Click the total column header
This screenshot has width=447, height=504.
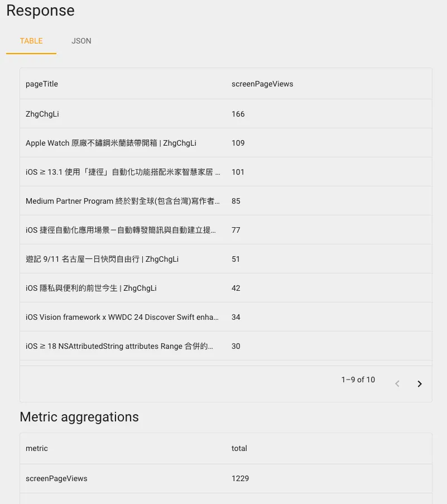[x=239, y=448]
